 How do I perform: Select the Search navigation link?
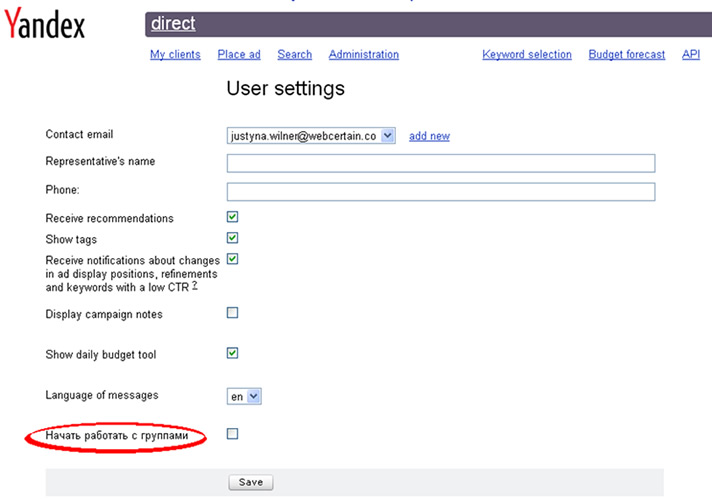[x=295, y=55]
